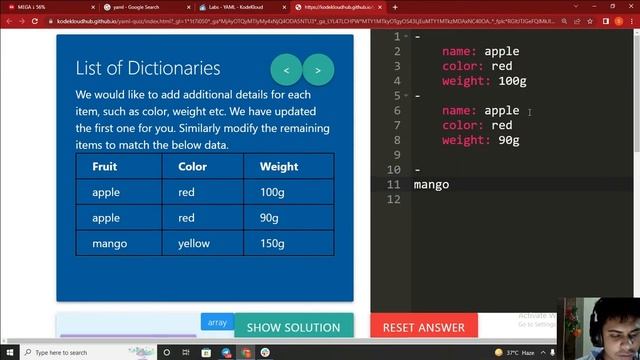Open the Chrome three-dot menu

point(631,21)
